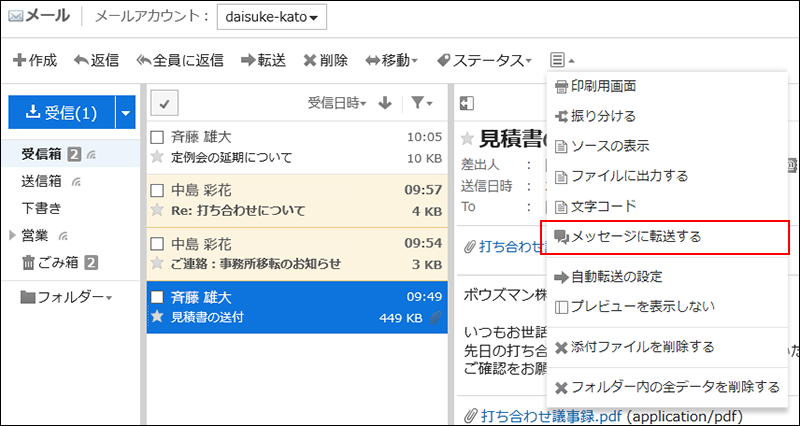Screen dimensions: 800x426
Task: Open the 受信日時 sort dropdown
Action: click(337, 104)
